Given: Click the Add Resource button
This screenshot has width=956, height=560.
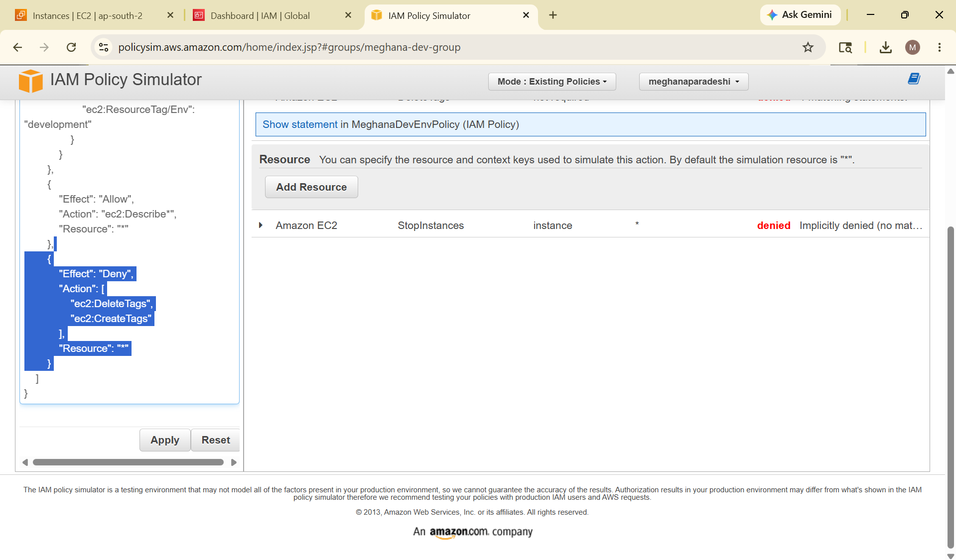Looking at the screenshot, I should (x=311, y=187).
